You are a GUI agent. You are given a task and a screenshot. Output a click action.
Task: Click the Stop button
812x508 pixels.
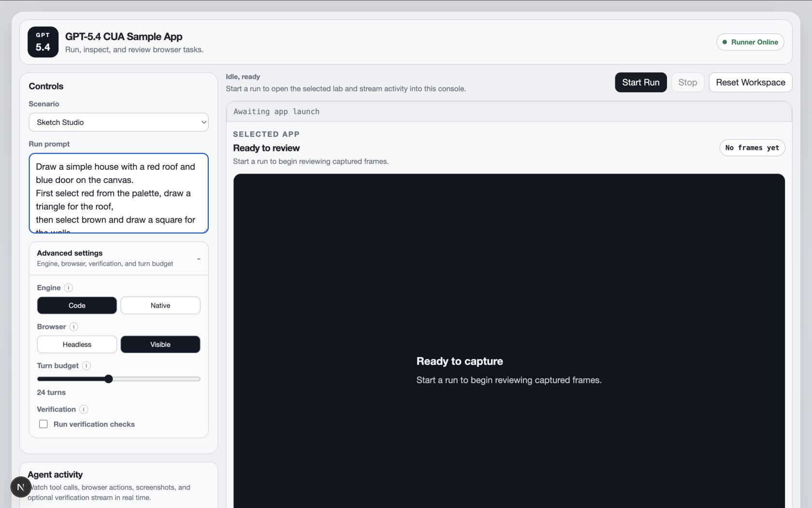pyautogui.click(x=687, y=83)
